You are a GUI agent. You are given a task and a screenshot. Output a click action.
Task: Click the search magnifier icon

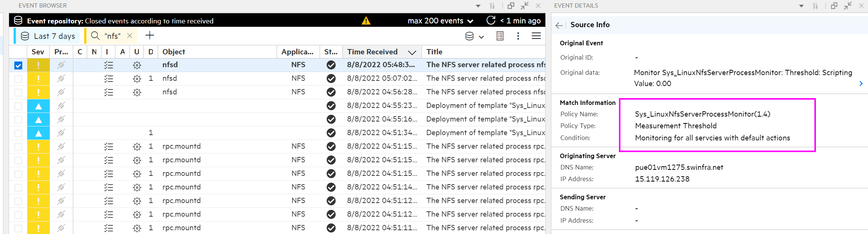click(95, 35)
